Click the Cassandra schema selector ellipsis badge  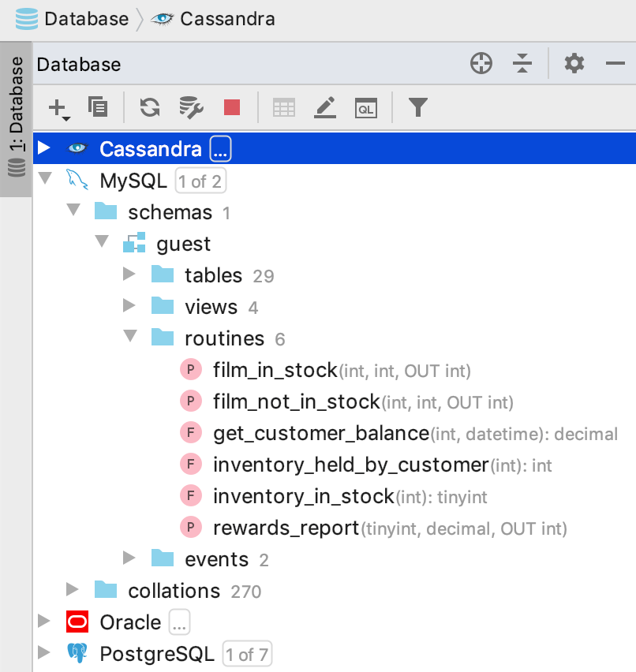click(220, 149)
